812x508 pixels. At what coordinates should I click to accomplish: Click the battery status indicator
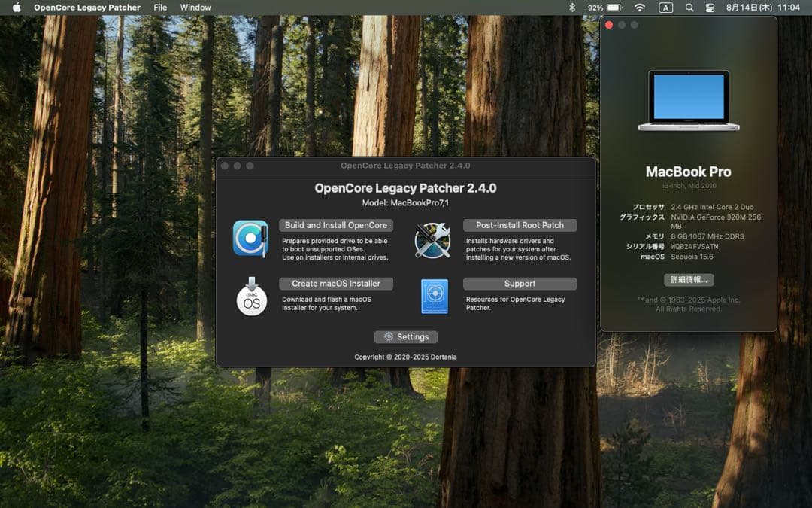[605, 8]
